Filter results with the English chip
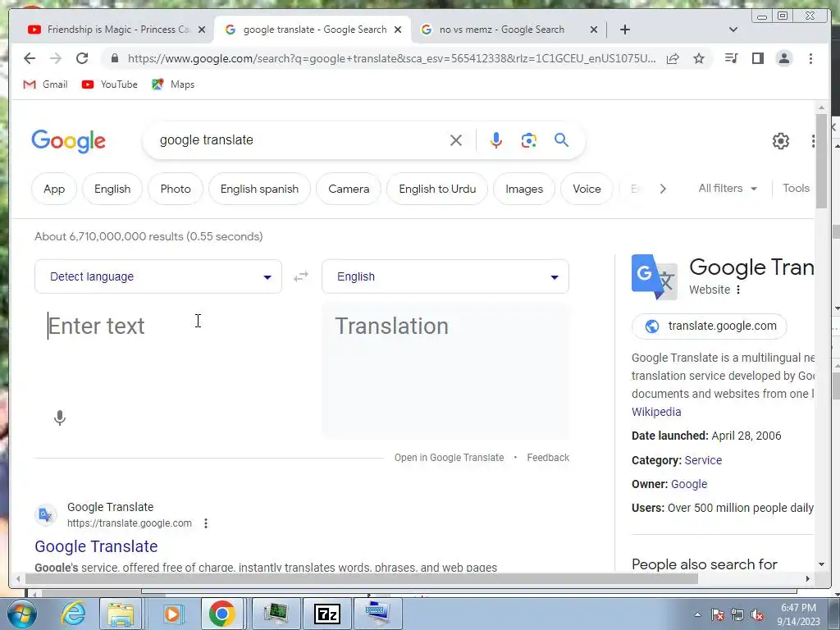Viewport: 840px width, 630px height. click(112, 189)
